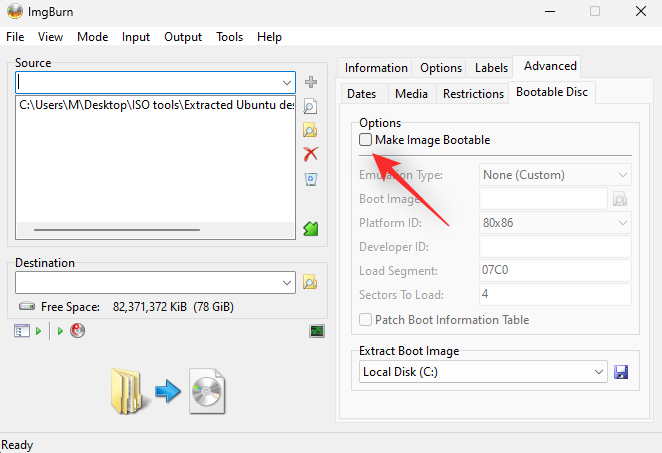Screen dimensions: 662x453
Task: Click the hard drive Free Space icon
Action: pos(27,306)
